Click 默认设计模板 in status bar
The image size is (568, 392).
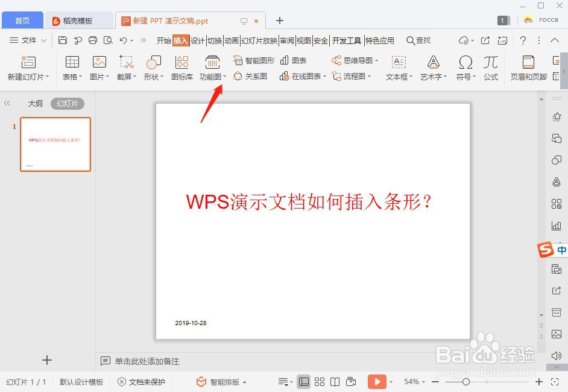(81, 382)
